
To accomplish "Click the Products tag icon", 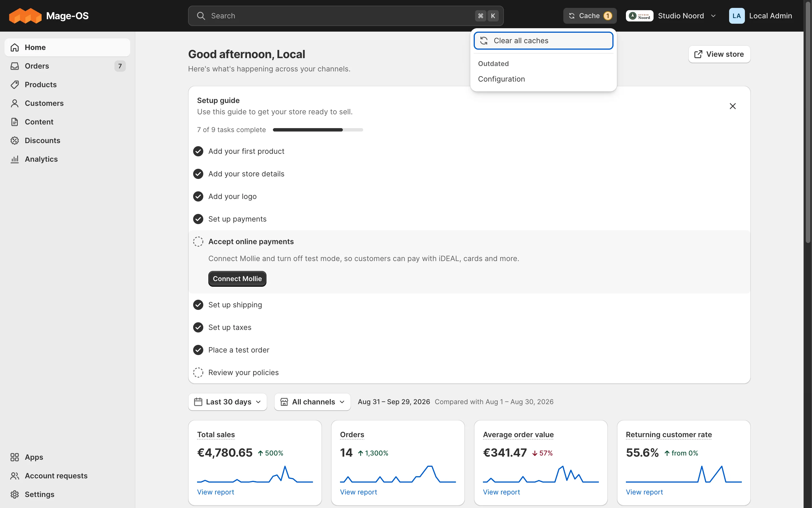I will tap(14, 85).
